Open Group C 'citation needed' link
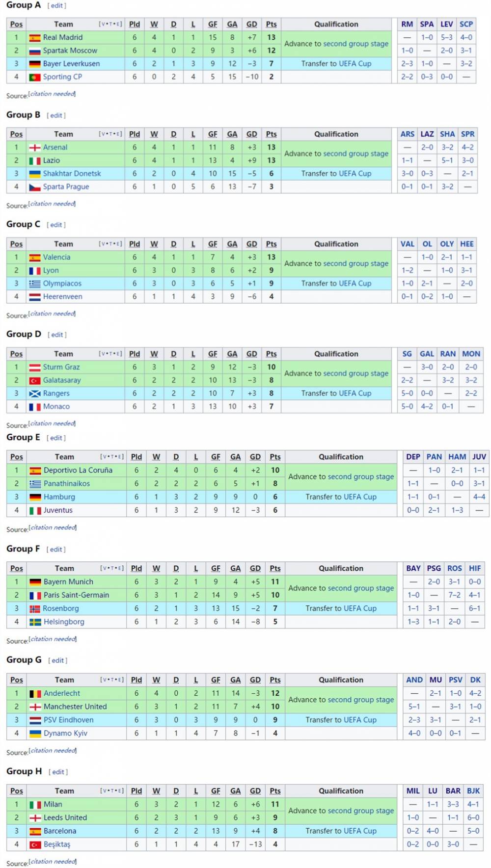 52,314
